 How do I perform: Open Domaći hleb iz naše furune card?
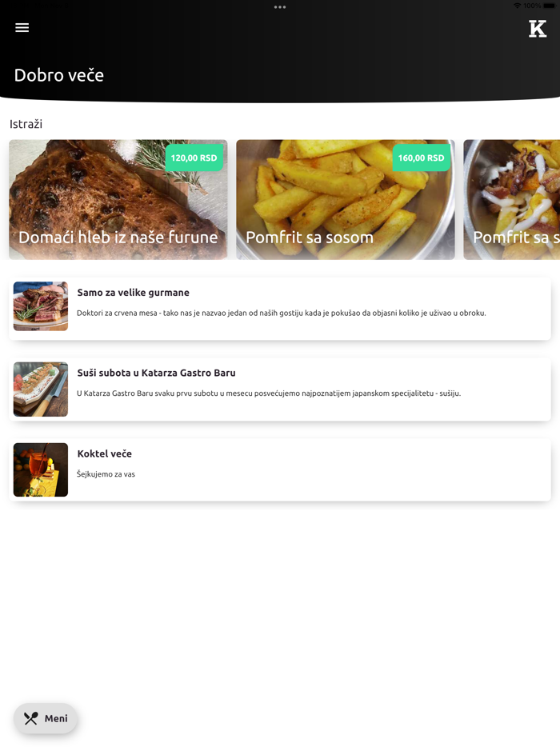(x=118, y=200)
